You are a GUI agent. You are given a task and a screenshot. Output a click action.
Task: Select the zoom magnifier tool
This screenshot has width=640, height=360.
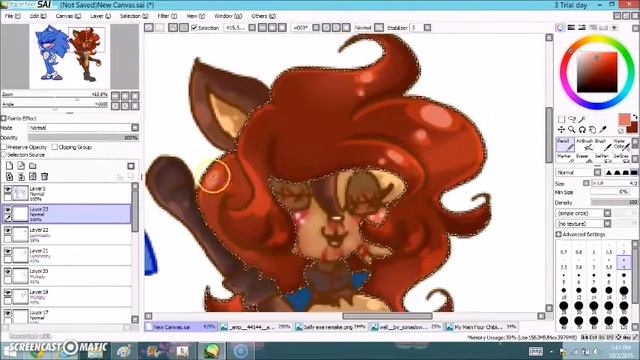(572, 130)
